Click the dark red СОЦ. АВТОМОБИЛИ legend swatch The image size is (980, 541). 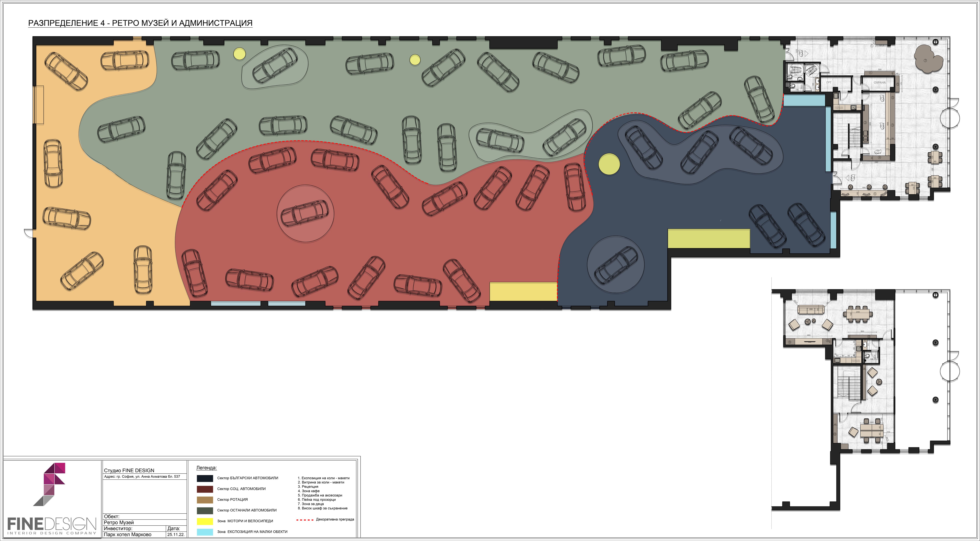coord(205,489)
